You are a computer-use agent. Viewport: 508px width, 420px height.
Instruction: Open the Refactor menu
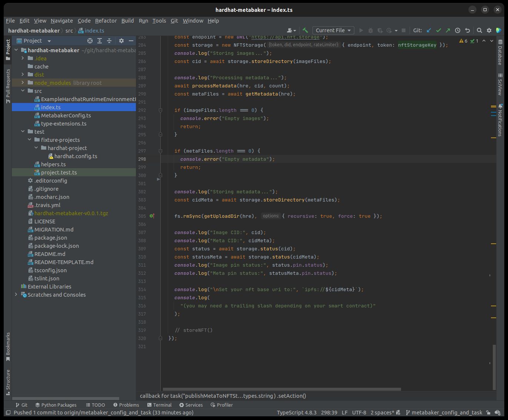click(x=106, y=21)
